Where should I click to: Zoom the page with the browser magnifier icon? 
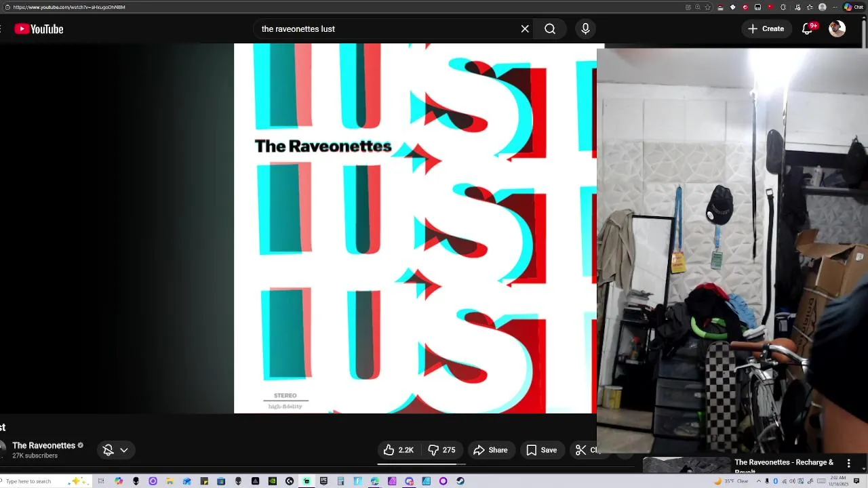(697, 7)
